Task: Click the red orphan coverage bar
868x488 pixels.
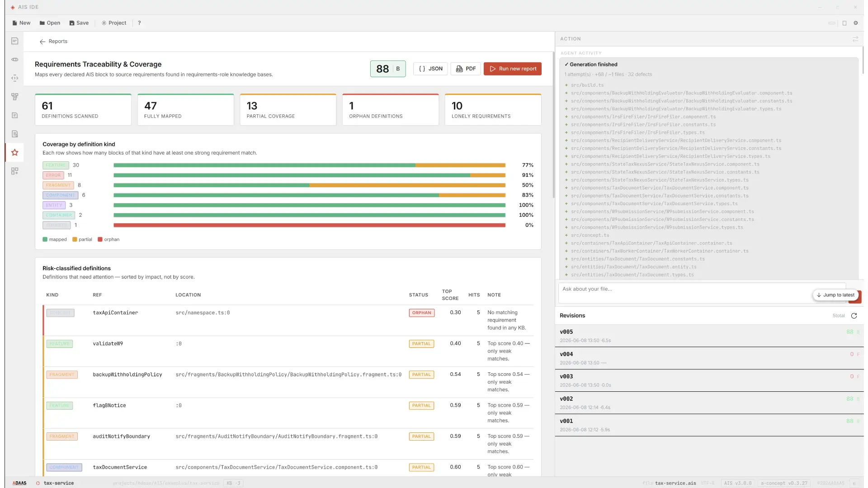Action: pos(309,225)
